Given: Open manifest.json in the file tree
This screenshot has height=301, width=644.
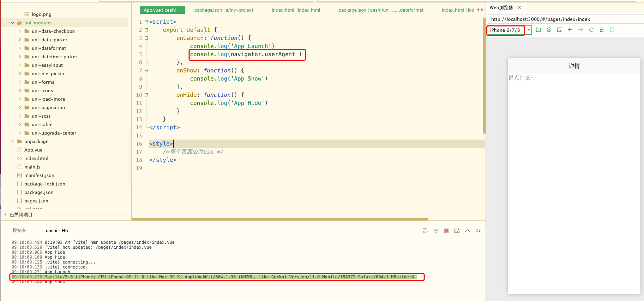Looking at the screenshot, I should pos(39,175).
